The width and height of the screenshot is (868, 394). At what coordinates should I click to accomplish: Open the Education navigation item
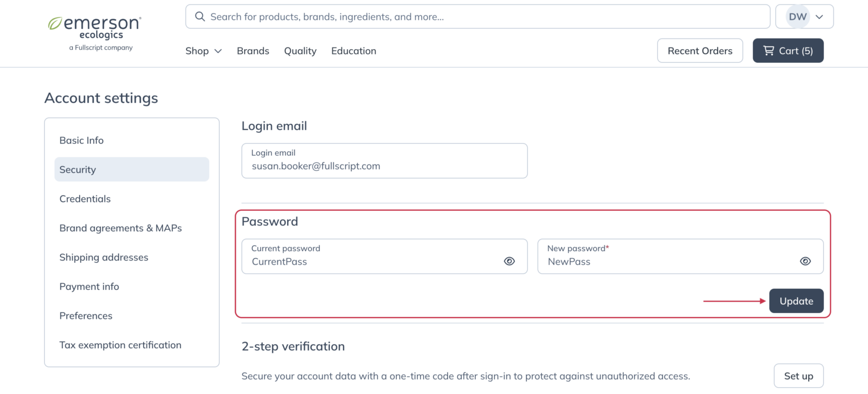(x=354, y=51)
